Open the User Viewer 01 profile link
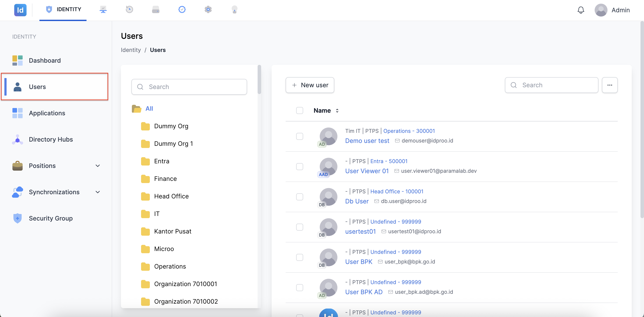Image resolution: width=644 pixels, height=317 pixels. coord(367,171)
